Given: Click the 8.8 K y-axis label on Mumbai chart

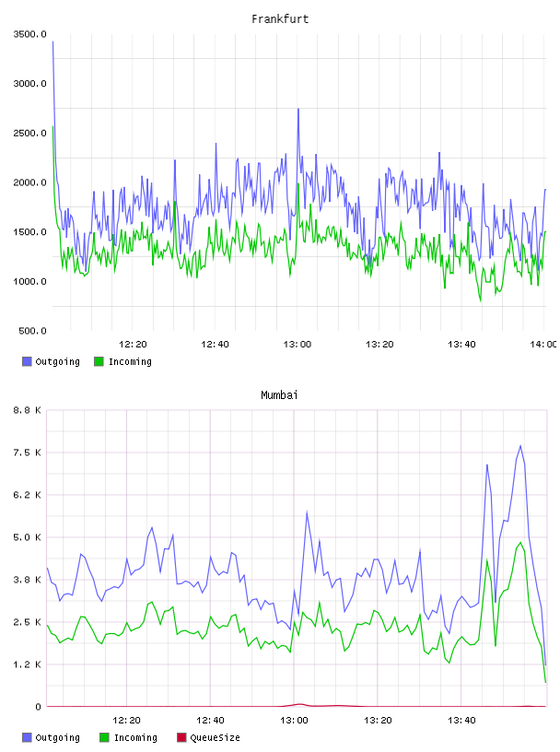Looking at the screenshot, I should tap(28, 410).
